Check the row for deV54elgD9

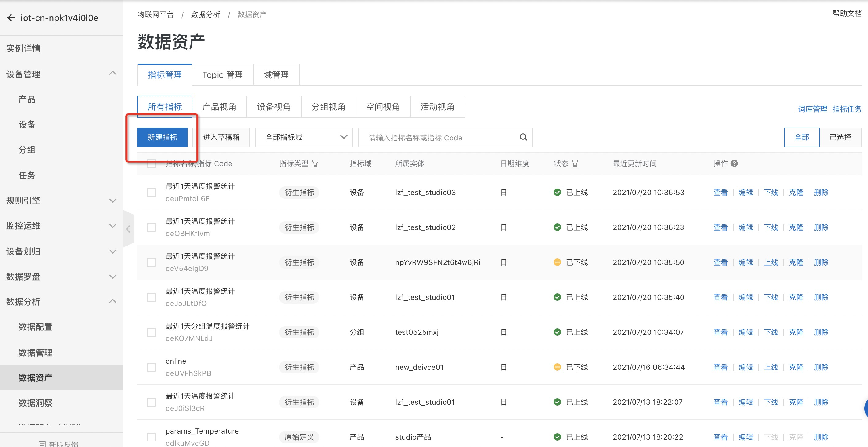(151, 262)
